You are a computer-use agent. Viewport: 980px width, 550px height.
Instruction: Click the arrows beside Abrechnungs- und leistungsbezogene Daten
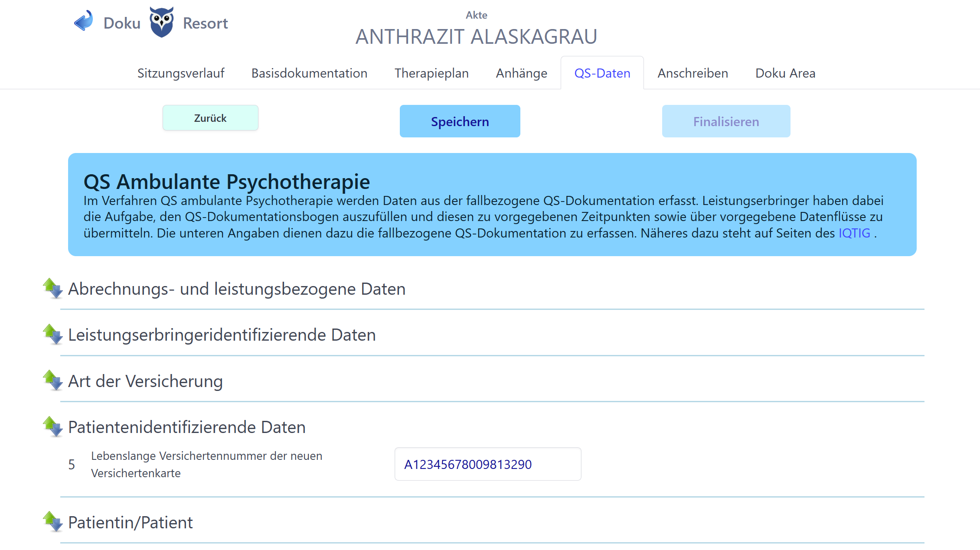(52, 289)
